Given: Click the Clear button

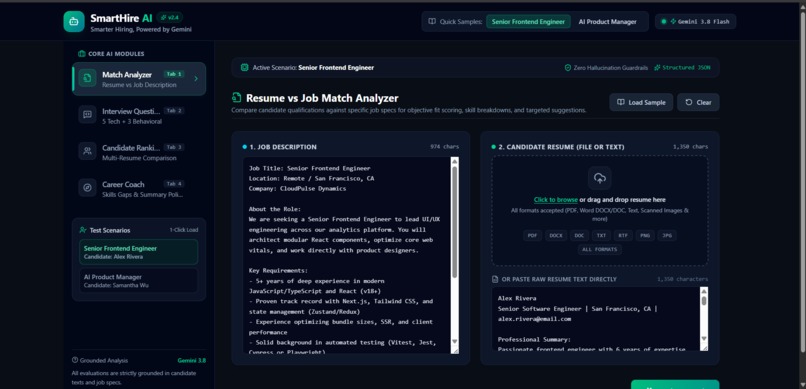Looking at the screenshot, I should coord(698,102).
